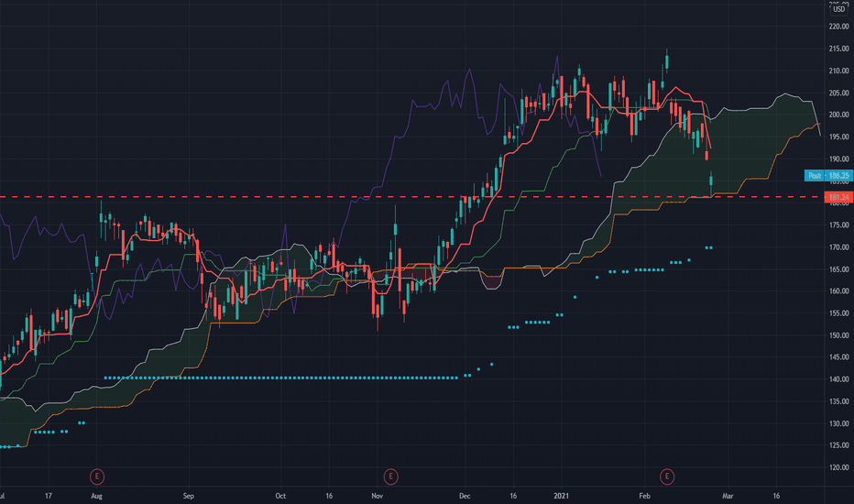
Task: Click the Dec label on time axis
Action: (x=465, y=496)
